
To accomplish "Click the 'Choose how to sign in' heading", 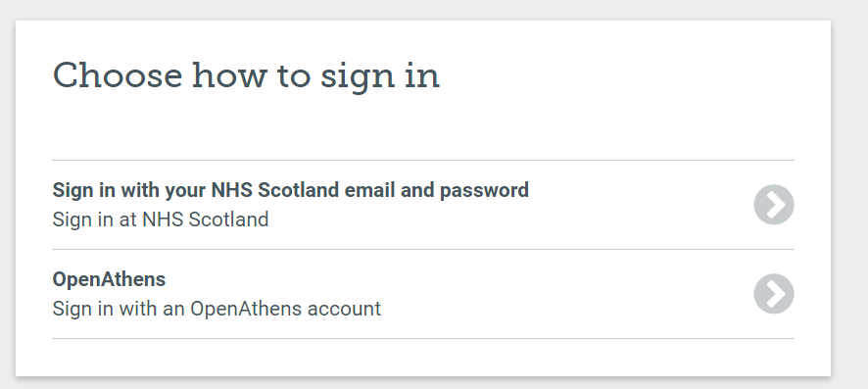I will click(x=246, y=76).
